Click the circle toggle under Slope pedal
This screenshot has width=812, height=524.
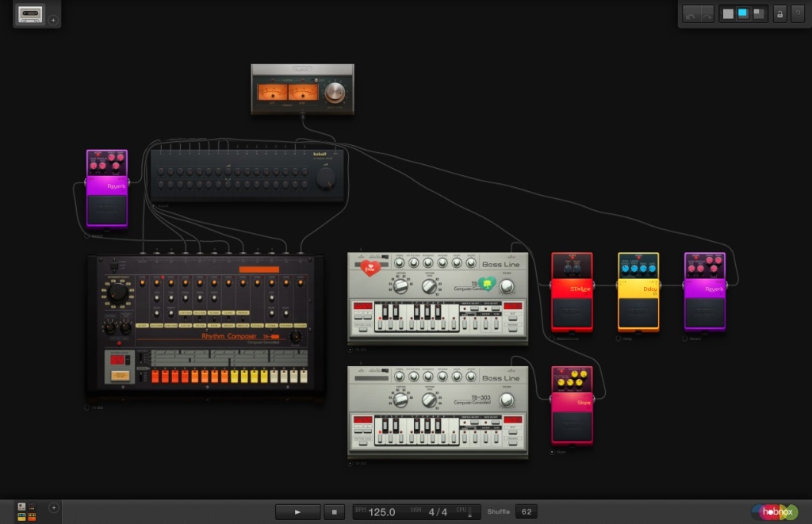[552, 452]
